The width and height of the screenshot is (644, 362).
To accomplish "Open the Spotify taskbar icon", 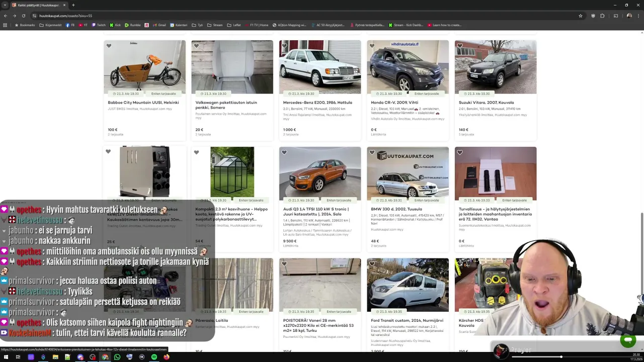I will (x=154, y=357).
